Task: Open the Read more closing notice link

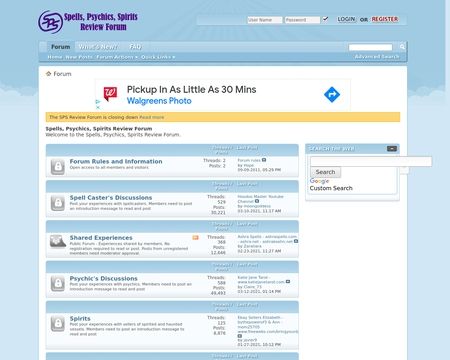Action: tap(152, 117)
